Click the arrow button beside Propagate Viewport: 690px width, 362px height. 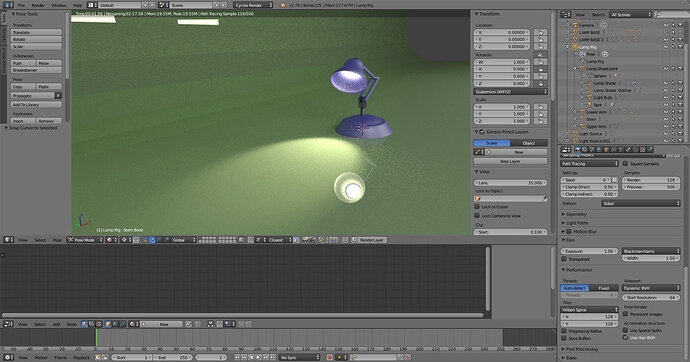58,95
